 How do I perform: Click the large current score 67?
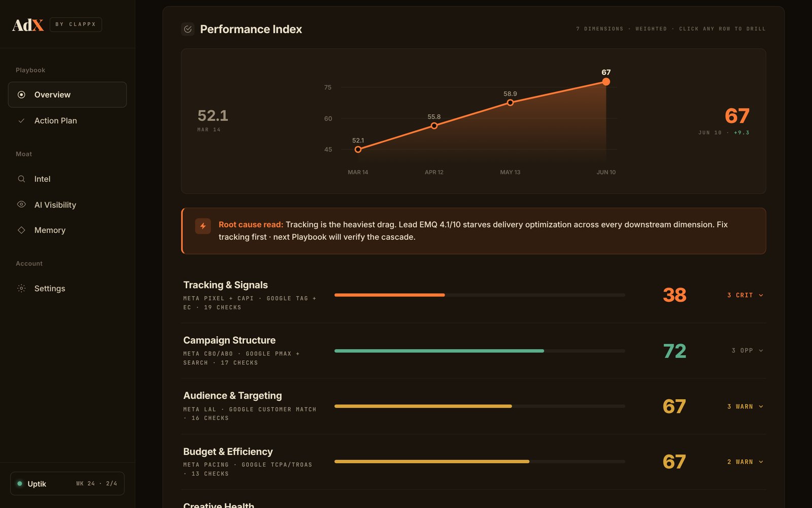[x=737, y=116]
